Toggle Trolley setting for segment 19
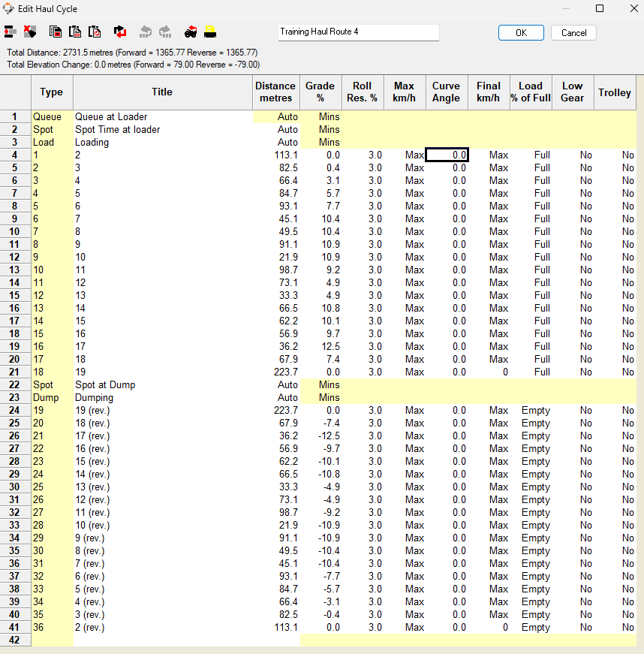 coord(615,410)
